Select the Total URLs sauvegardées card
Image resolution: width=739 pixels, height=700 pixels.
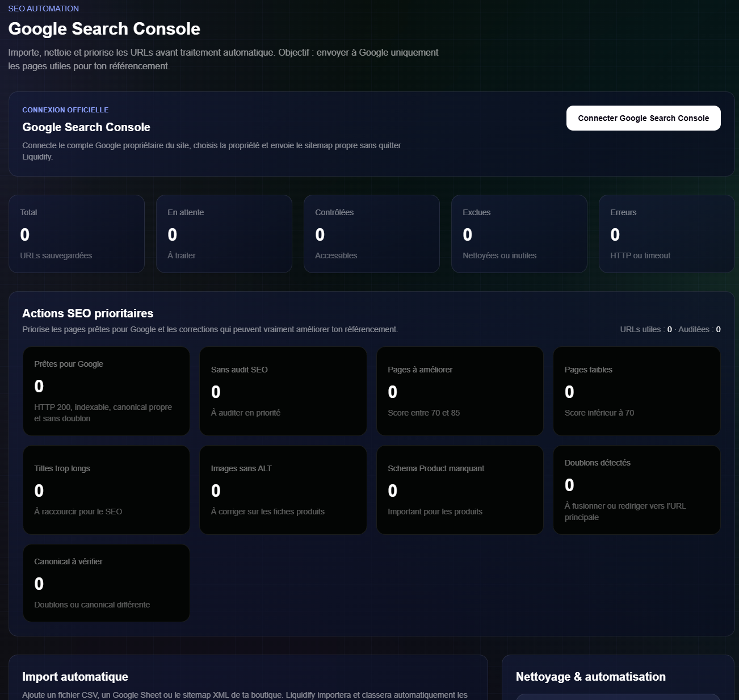click(77, 234)
